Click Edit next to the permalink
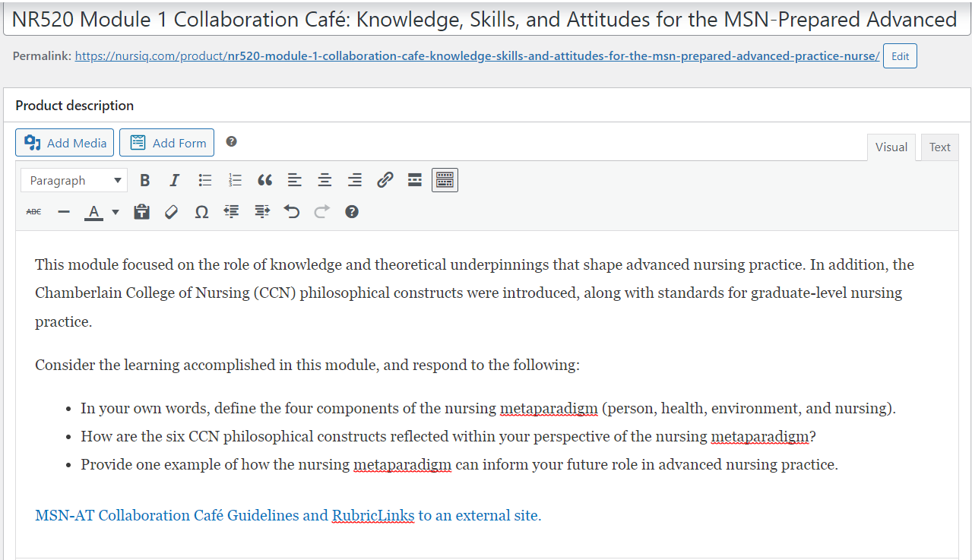972x560 pixels. 900,56
